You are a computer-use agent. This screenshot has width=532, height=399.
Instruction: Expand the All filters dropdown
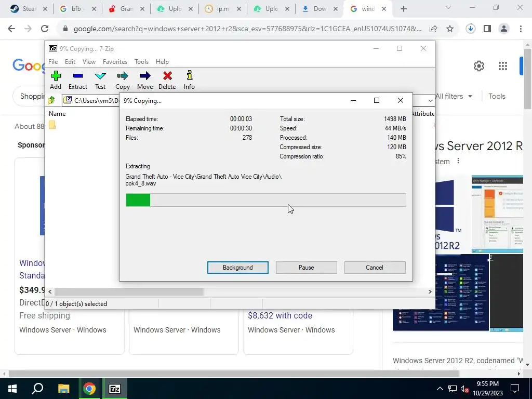[x=453, y=96]
